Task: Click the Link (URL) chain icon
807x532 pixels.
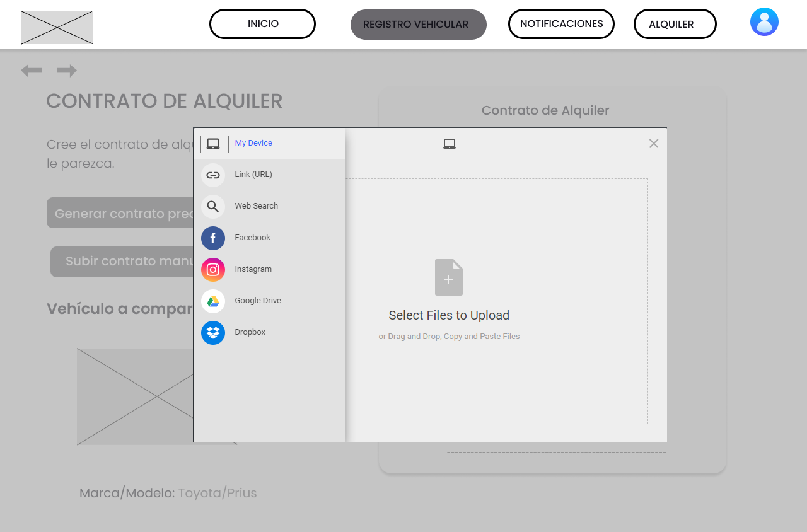Action: point(213,175)
